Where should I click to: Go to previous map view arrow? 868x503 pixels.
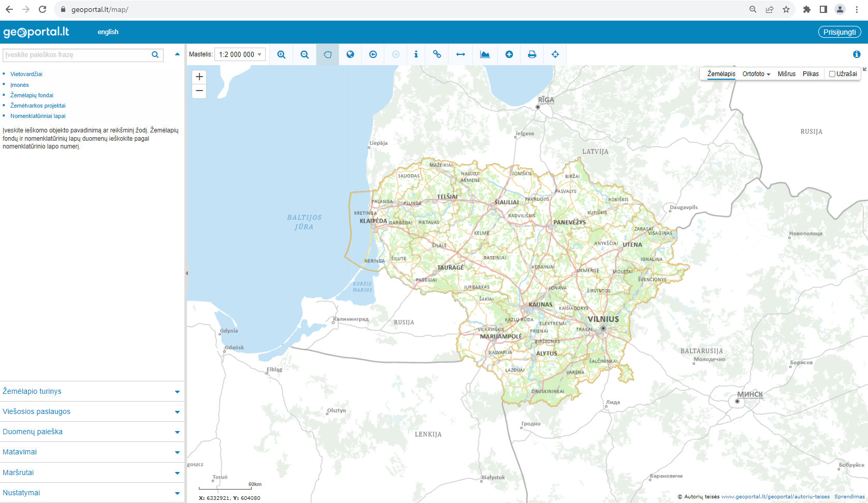[373, 54]
